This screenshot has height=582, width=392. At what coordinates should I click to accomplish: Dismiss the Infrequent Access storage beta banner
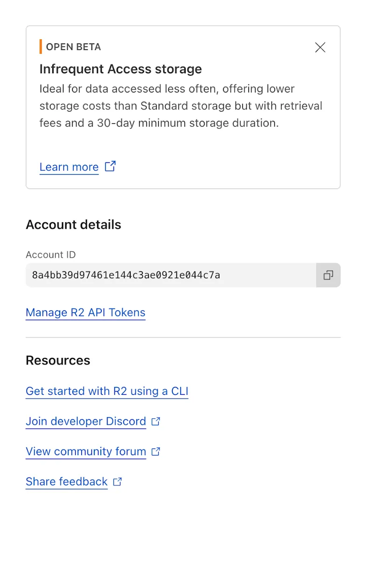[320, 47]
